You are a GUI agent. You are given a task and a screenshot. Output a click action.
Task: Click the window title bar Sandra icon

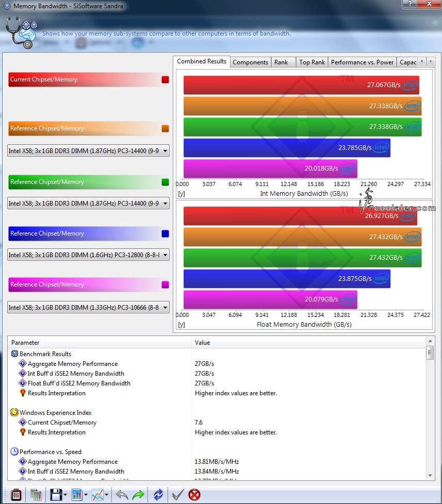(x=6, y=6)
